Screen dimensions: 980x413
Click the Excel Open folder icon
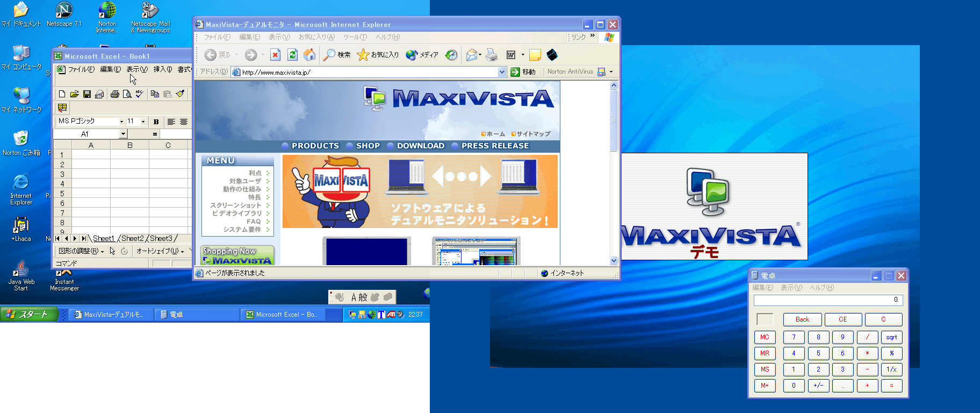pos(75,94)
